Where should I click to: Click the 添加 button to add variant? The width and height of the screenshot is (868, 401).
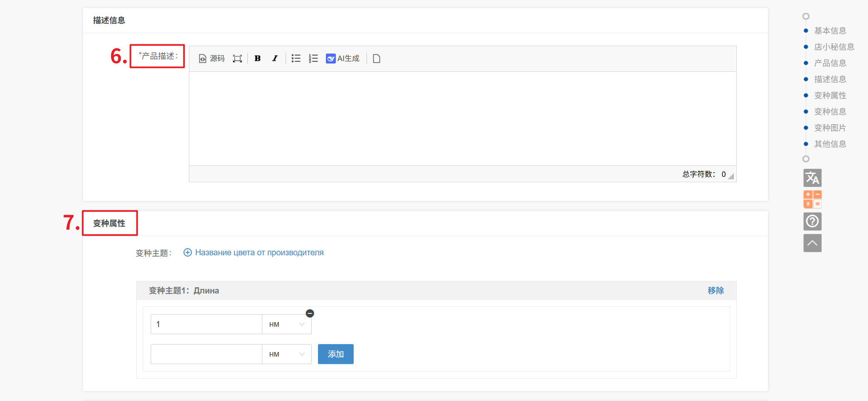pyautogui.click(x=335, y=354)
